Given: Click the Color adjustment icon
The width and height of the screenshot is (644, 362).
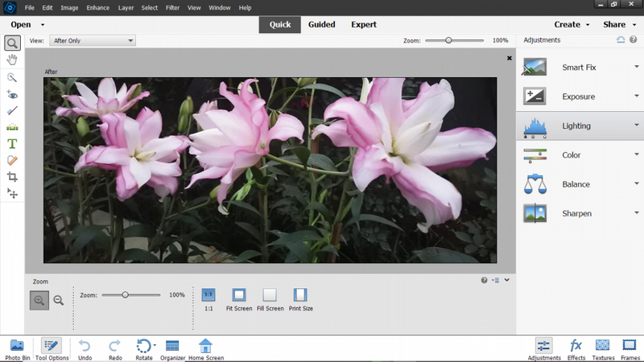Looking at the screenshot, I should (x=535, y=155).
